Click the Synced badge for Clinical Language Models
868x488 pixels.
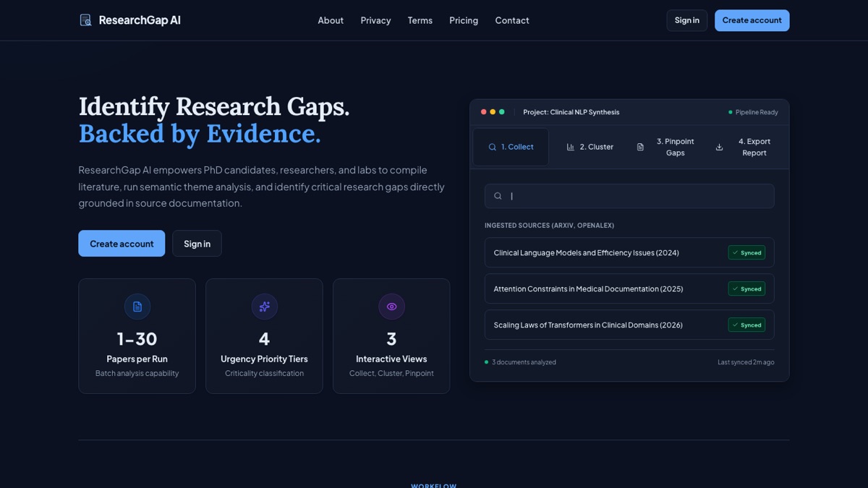(746, 252)
